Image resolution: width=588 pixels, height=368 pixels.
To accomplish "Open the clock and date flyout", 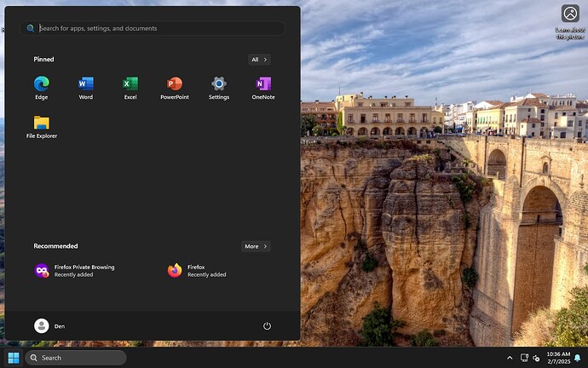I will (558, 358).
